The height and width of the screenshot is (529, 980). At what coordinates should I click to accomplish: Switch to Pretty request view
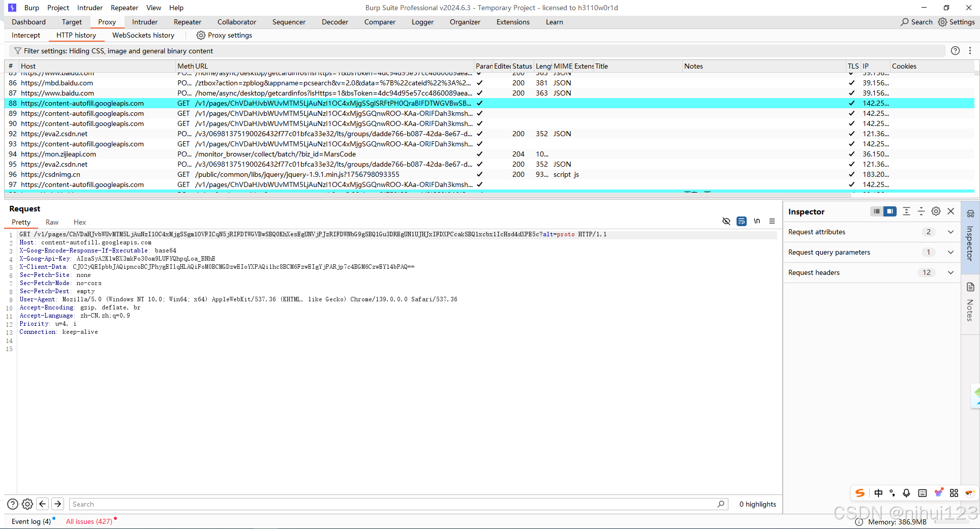click(x=21, y=222)
